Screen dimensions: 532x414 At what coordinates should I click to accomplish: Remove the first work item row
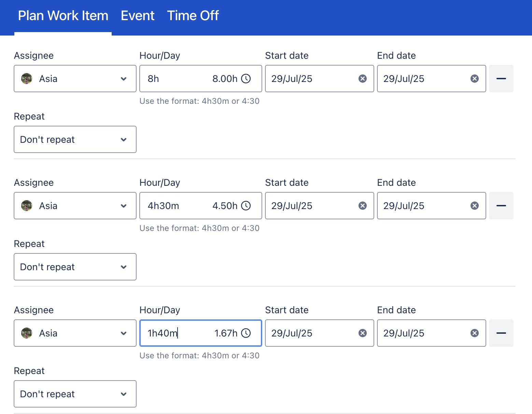click(x=501, y=79)
